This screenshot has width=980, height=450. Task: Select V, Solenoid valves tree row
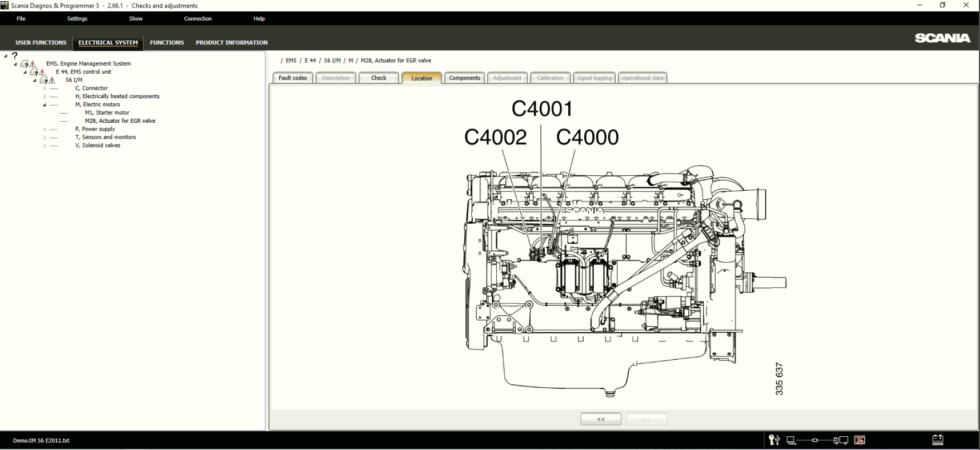[98, 146]
